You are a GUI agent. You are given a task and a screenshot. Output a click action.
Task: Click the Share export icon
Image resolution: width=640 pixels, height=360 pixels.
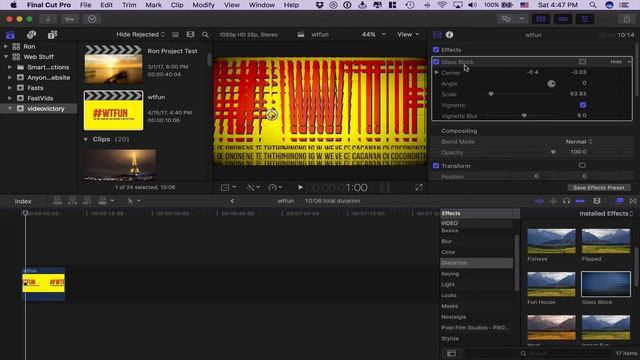tap(627, 19)
